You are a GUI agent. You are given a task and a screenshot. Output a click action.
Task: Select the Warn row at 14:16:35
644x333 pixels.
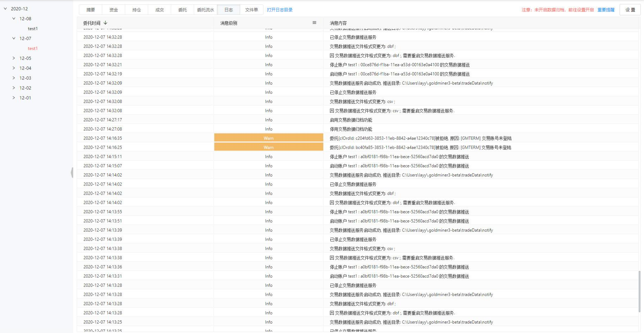[268, 138]
